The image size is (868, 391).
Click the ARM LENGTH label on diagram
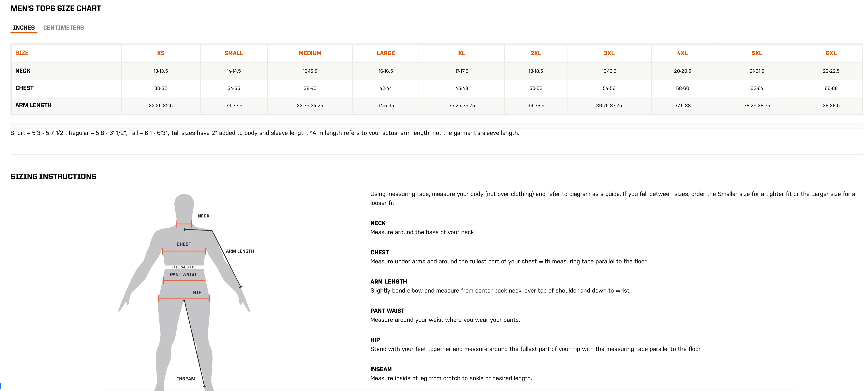point(240,251)
